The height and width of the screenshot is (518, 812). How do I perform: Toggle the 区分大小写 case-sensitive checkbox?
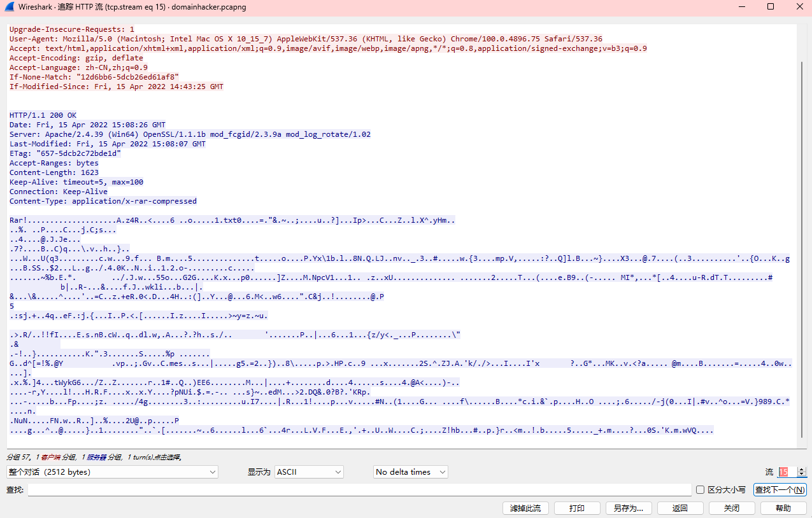point(700,489)
